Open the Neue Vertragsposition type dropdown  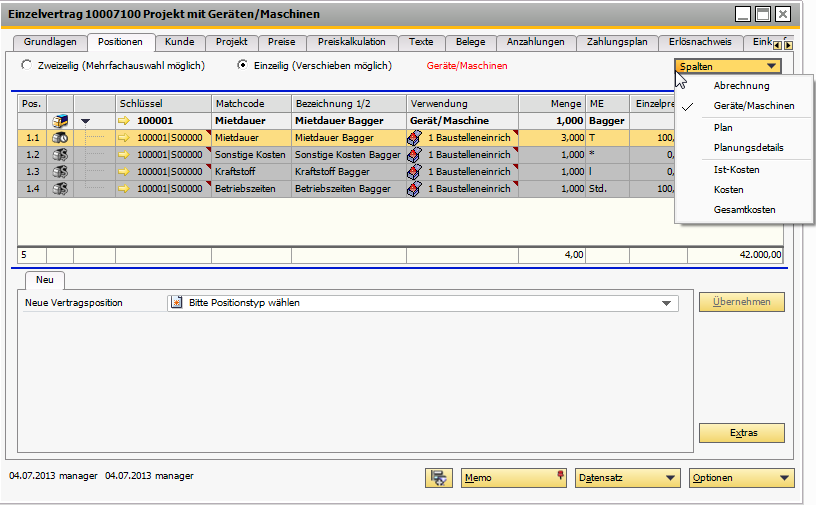coord(666,303)
